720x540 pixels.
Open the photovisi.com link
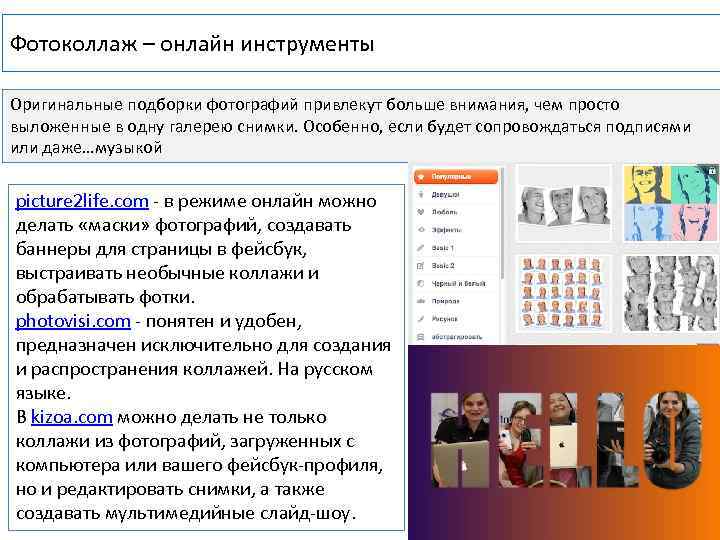pos(73,321)
